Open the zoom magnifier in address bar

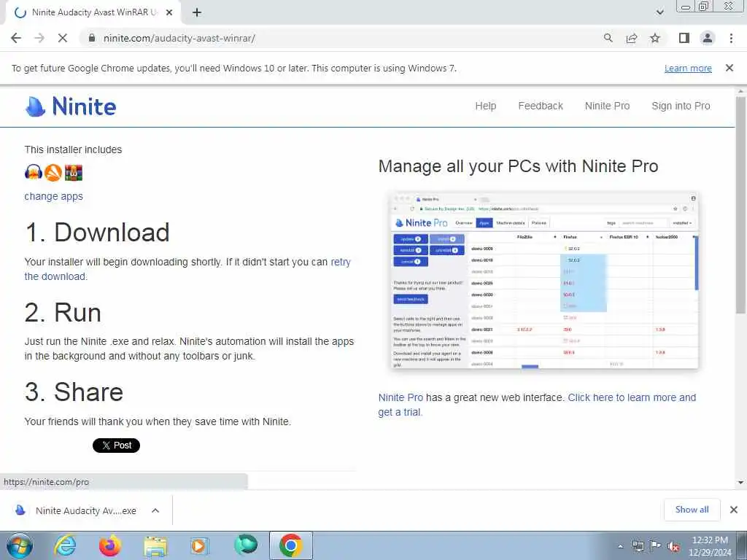point(608,38)
